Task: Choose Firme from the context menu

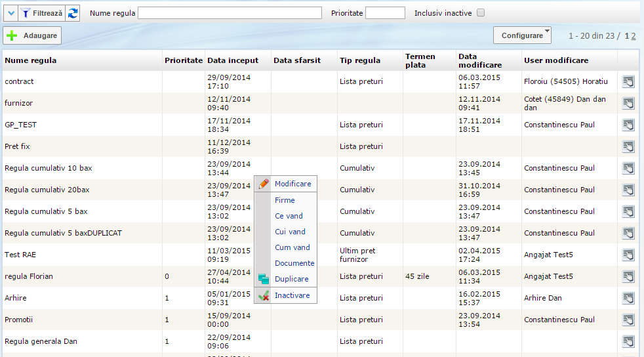Action: (285, 200)
